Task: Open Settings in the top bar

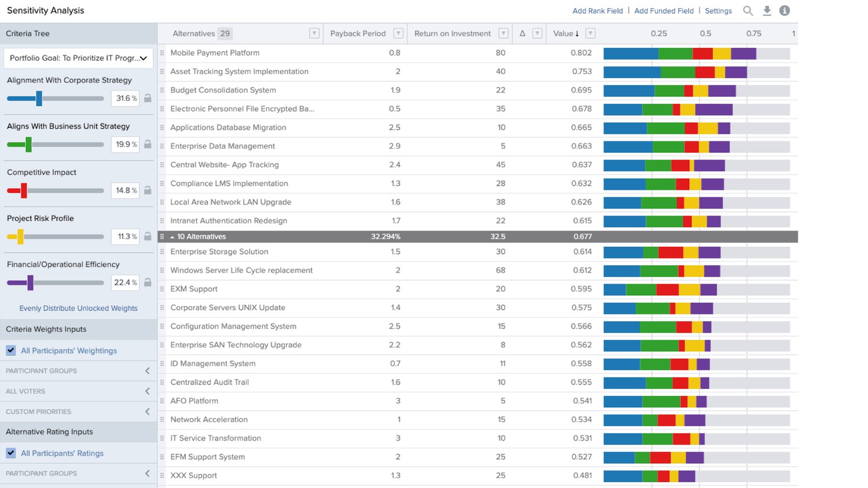Action: [718, 11]
